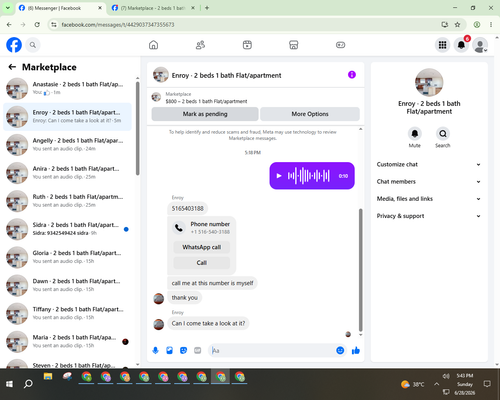Open the tab search dropdown arrow

[8, 8]
